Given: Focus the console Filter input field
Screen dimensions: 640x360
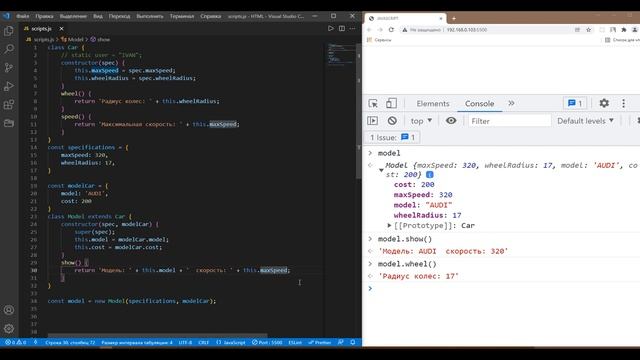Looking at the screenshot, I should click(509, 121).
